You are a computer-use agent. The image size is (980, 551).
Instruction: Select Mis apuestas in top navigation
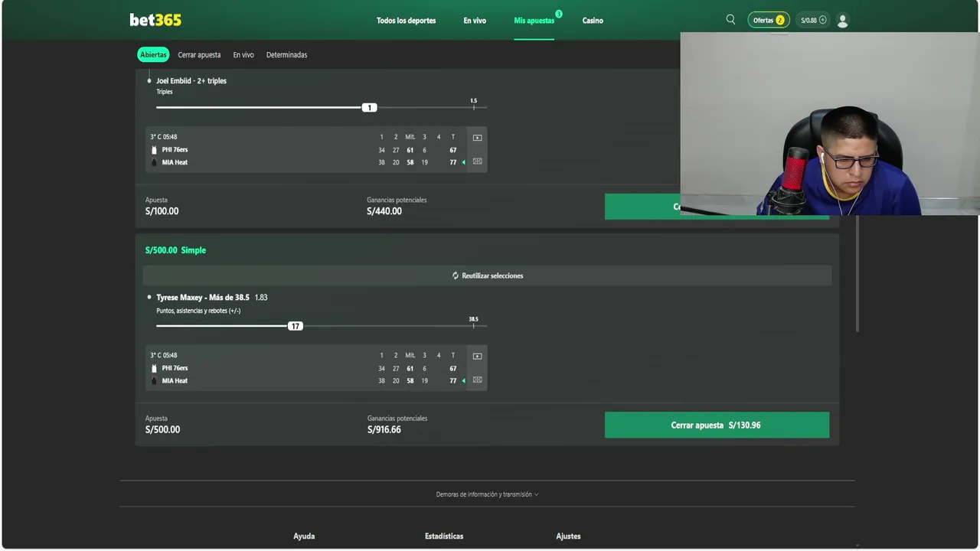(534, 21)
